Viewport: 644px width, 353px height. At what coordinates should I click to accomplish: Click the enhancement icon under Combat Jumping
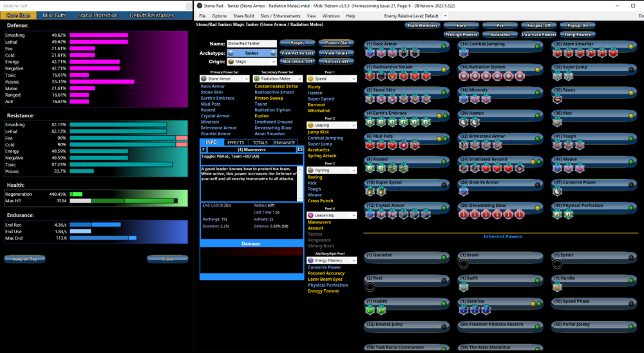point(464,53)
